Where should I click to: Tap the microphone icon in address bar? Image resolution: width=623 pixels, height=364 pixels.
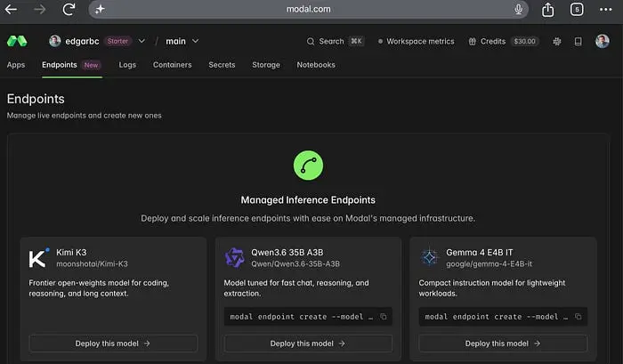point(518,9)
